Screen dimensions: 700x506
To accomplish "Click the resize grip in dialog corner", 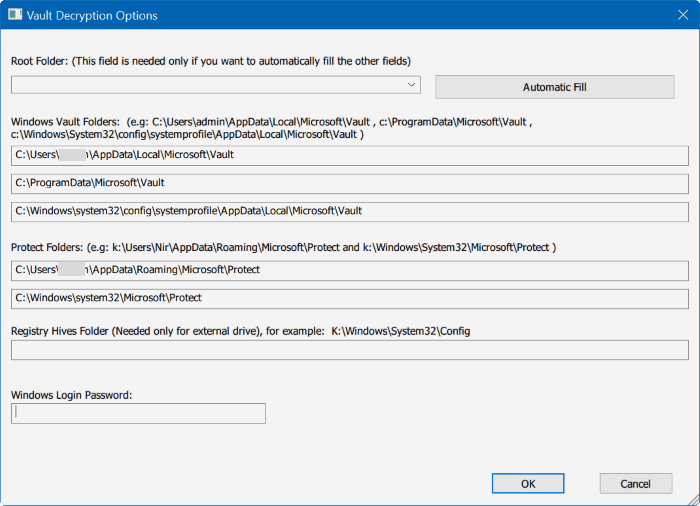I will [694, 500].
